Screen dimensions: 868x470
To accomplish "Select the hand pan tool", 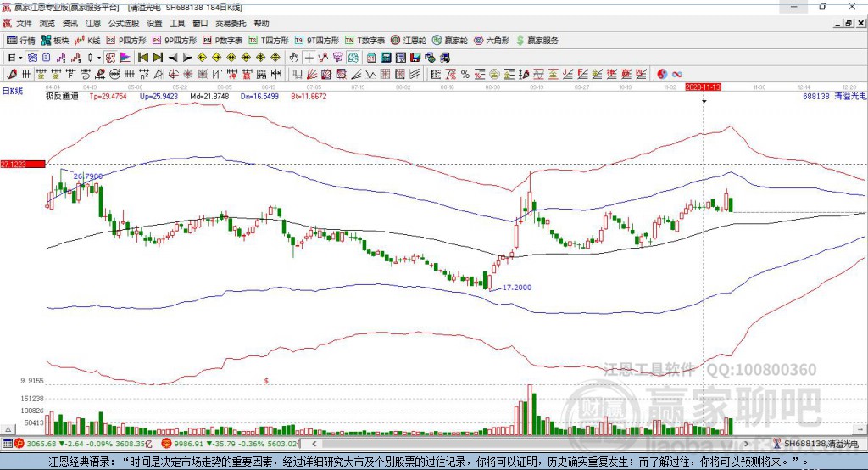I will click(294, 58).
